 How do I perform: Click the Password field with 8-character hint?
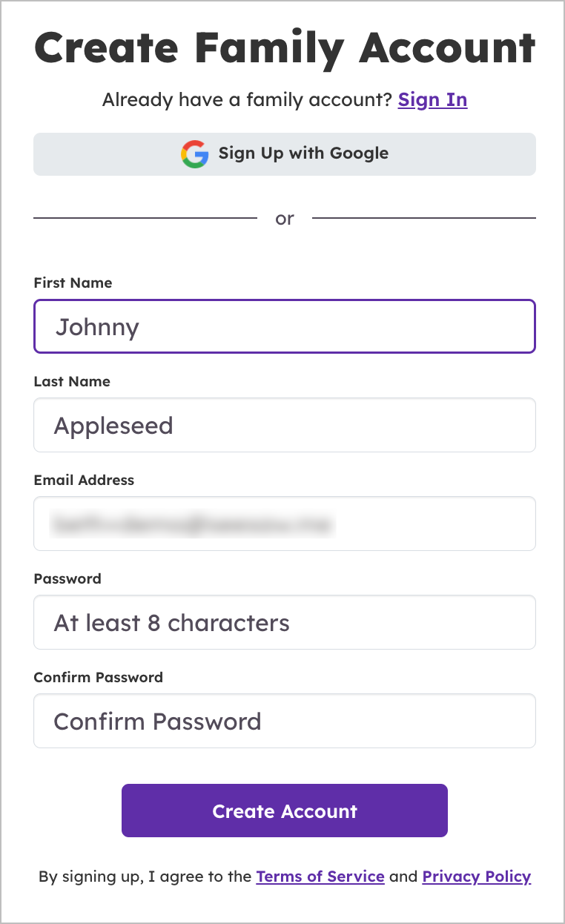tap(285, 622)
